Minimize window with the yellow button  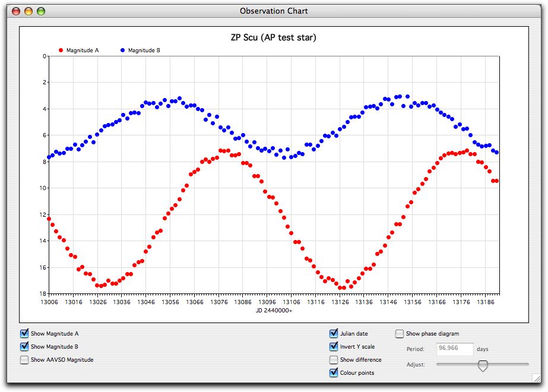click(x=28, y=11)
